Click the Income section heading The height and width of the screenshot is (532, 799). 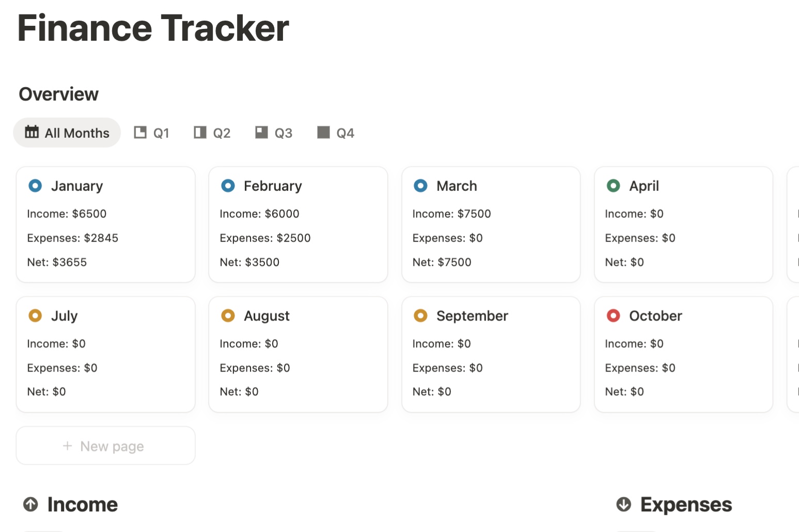pos(83,505)
